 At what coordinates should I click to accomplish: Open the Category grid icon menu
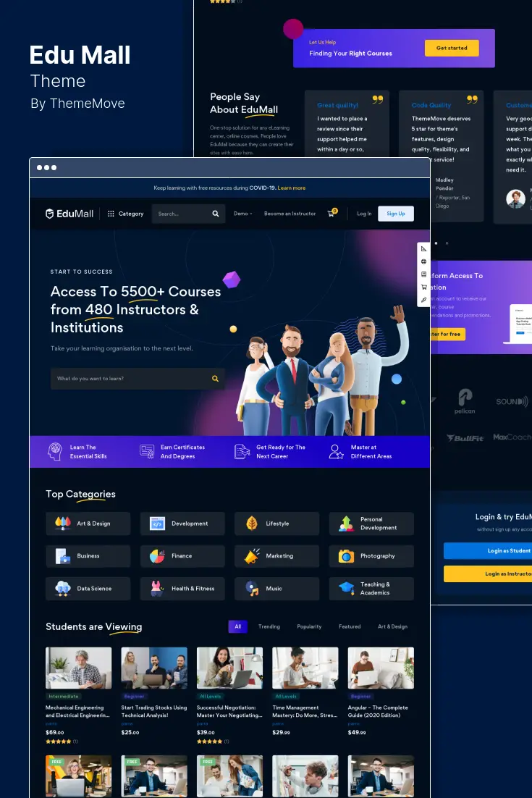click(111, 214)
